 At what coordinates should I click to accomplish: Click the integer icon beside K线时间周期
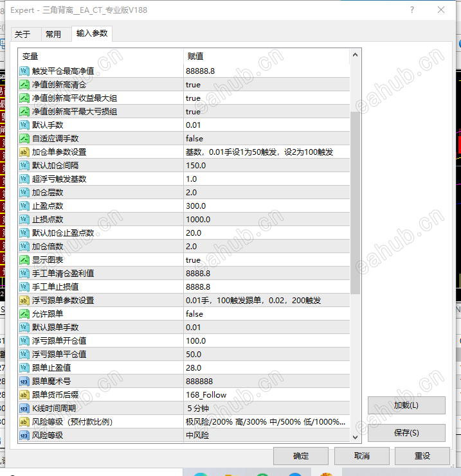[24, 409]
